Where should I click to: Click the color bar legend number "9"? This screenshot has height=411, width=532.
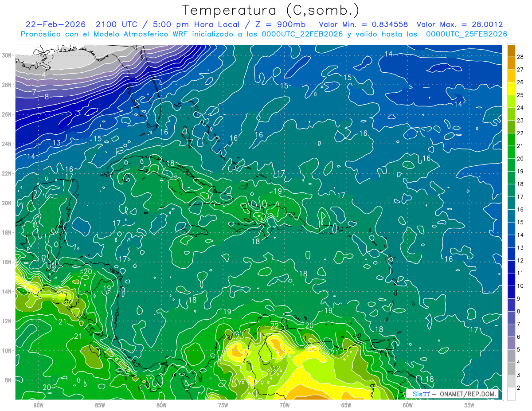(519, 299)
